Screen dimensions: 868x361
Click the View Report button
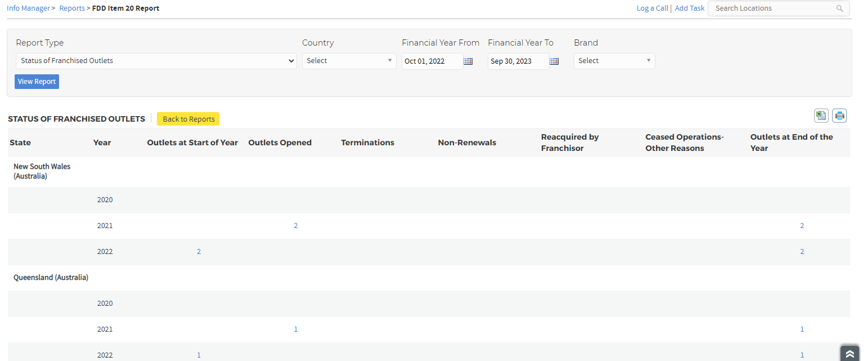point(37,82)
